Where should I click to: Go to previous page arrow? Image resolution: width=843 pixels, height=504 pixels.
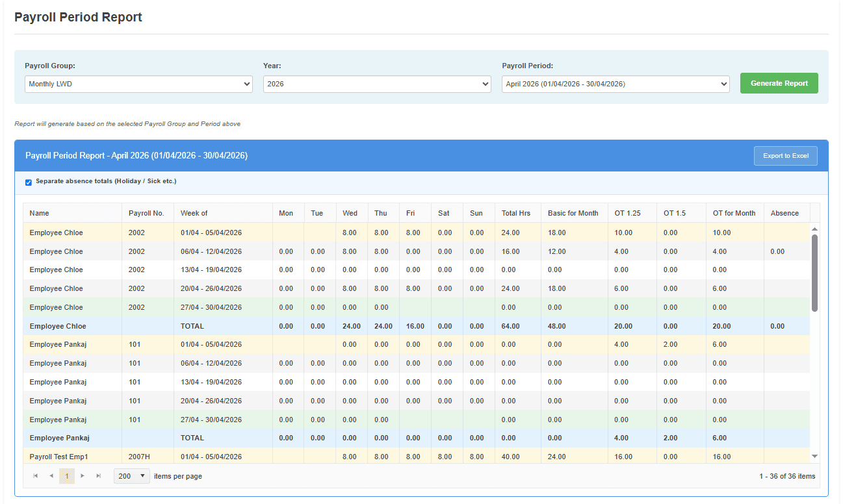click(x=51, y=476)
